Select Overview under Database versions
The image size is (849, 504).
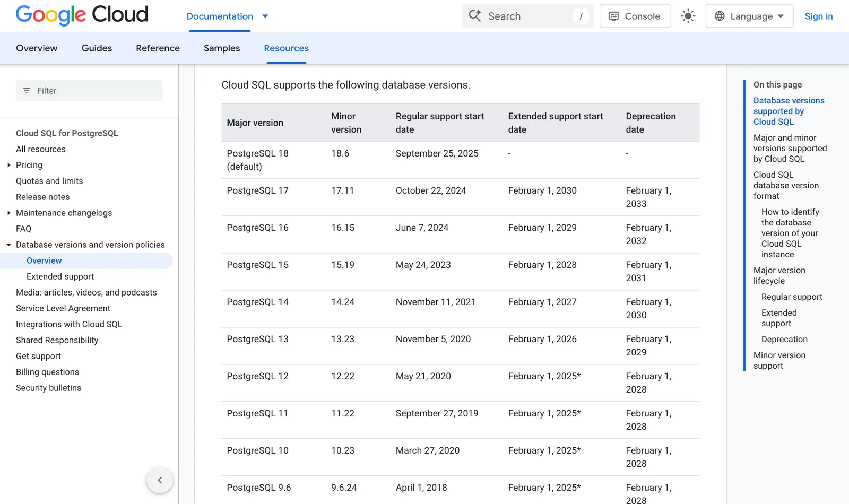(44, 260)
